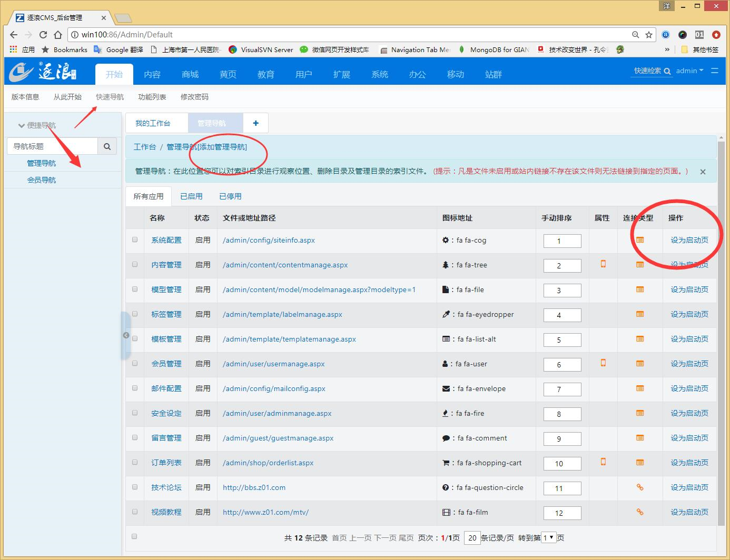Screen dimensions: 730x560
Task: Open the 开始 top menu
Action: (x=114, y=74)
